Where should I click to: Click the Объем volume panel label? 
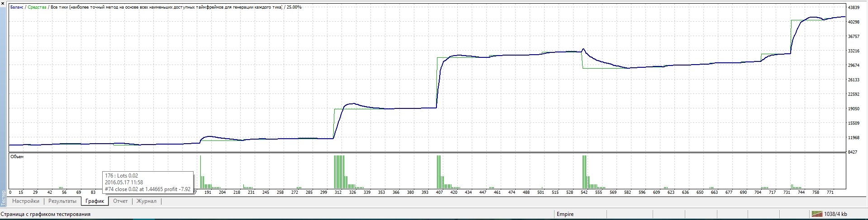tap(17, 157)
